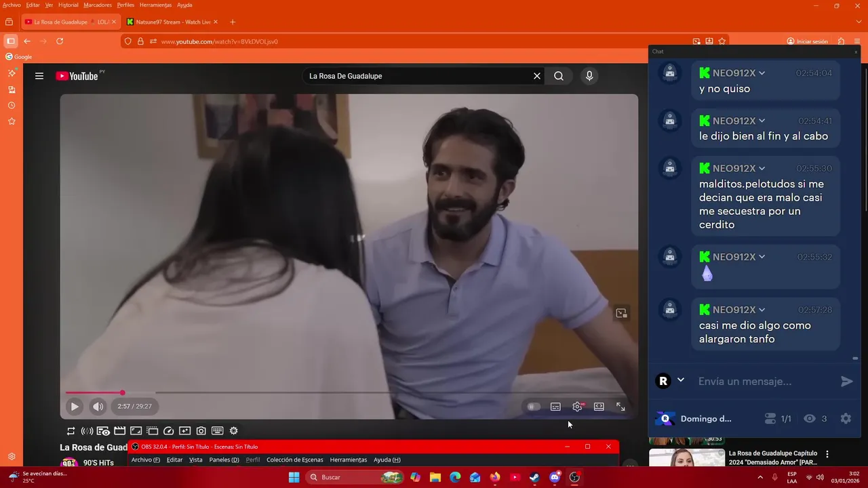Image resolution: width=868 pixels, height=488 pixels.
Task: Open the OBS Archivo menu
Action: coord(146,460)
